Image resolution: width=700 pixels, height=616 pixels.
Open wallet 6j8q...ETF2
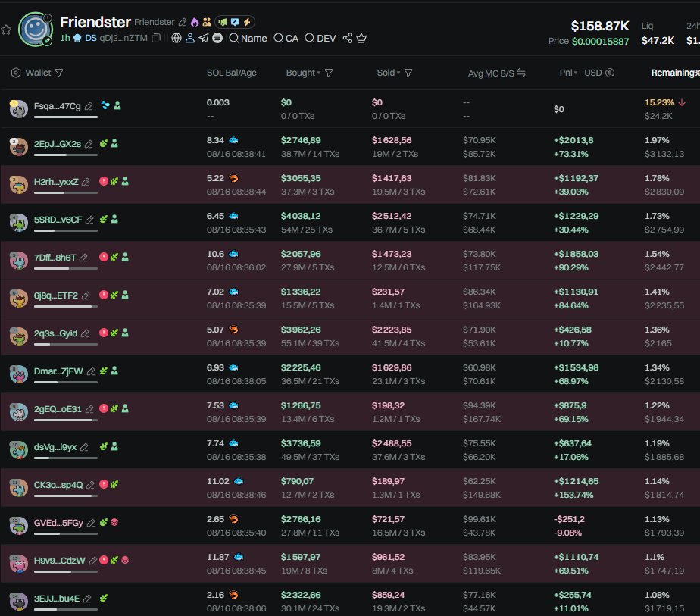(56, 295)
